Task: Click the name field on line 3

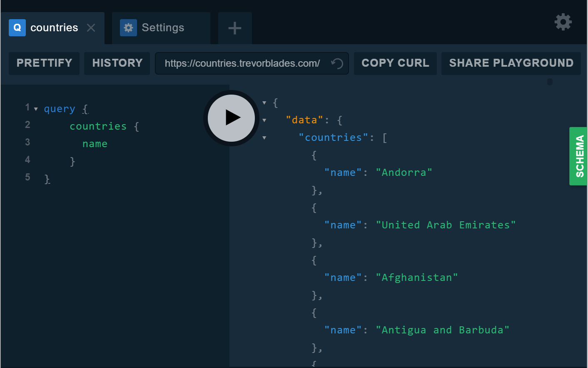Action: (95, 144)
